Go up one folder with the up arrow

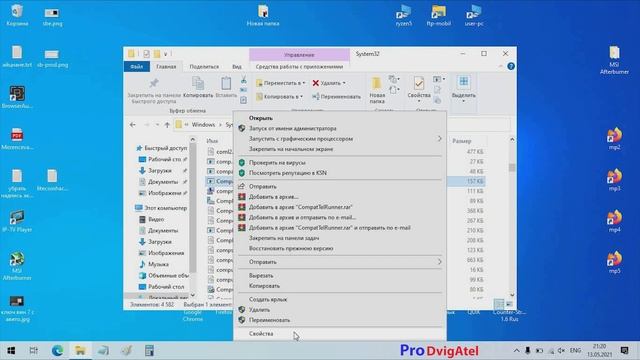pos(167,124)
